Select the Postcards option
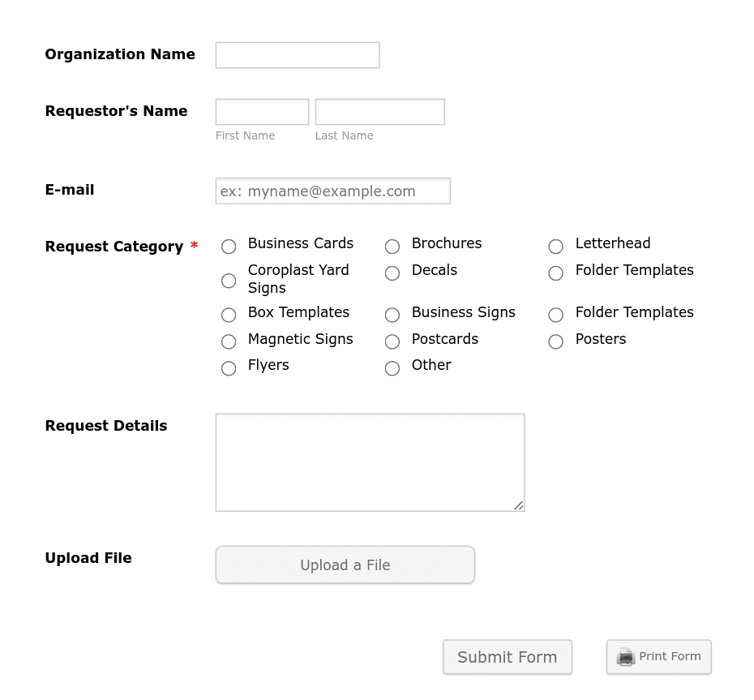Image resolution: width=754 pixels, height=700 pixels. (x=392, y=341)
